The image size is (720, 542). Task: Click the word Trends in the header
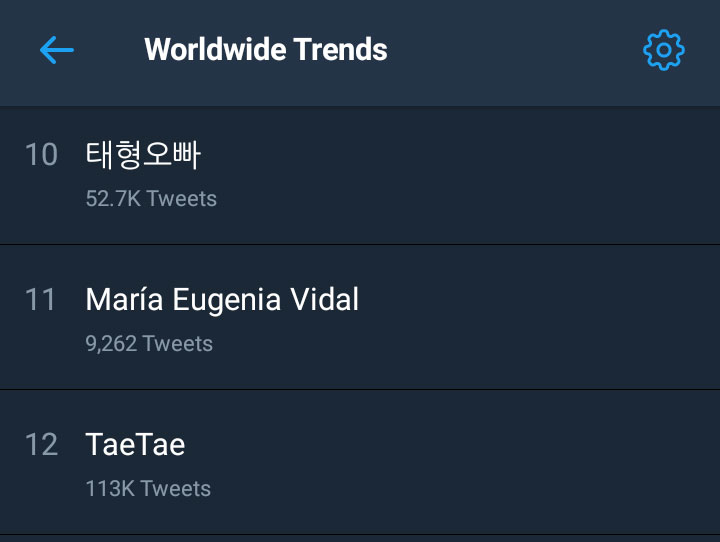pos(340,50)
